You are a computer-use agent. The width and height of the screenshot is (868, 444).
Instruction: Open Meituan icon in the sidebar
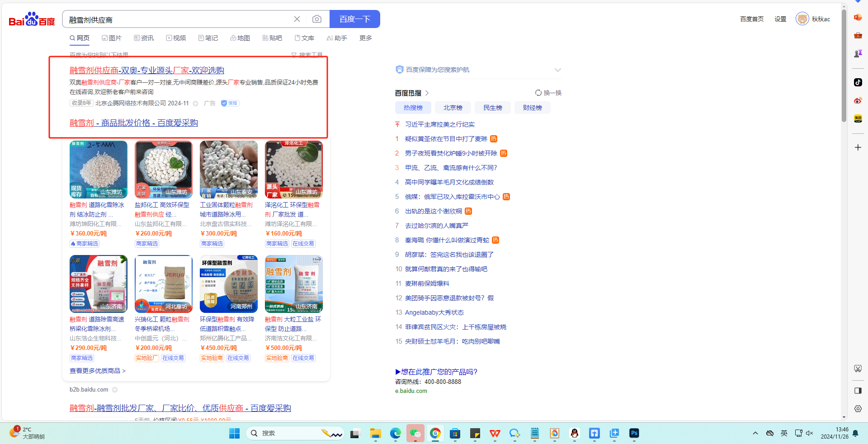pos(858,119)
